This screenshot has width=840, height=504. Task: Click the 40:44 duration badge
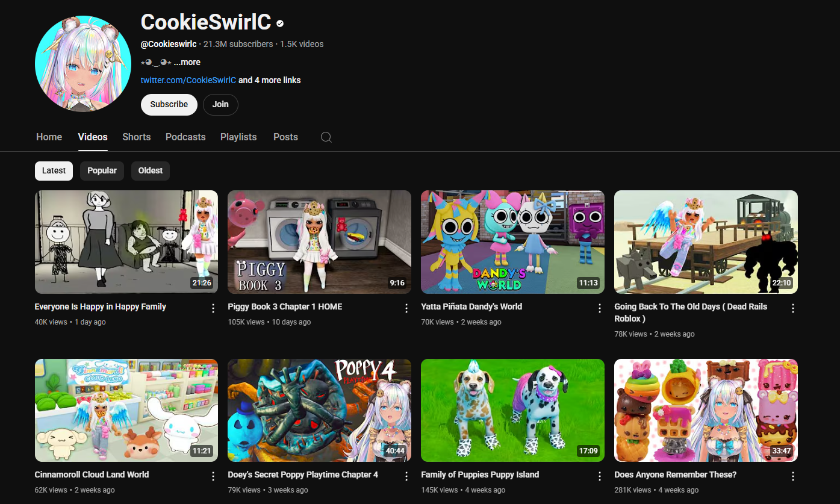pos(395,451)
